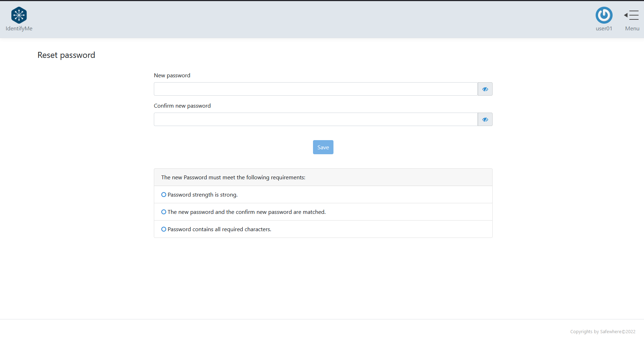Click the Menu text label
Viewport: 644px width, 342px height.
pos(632,29)
